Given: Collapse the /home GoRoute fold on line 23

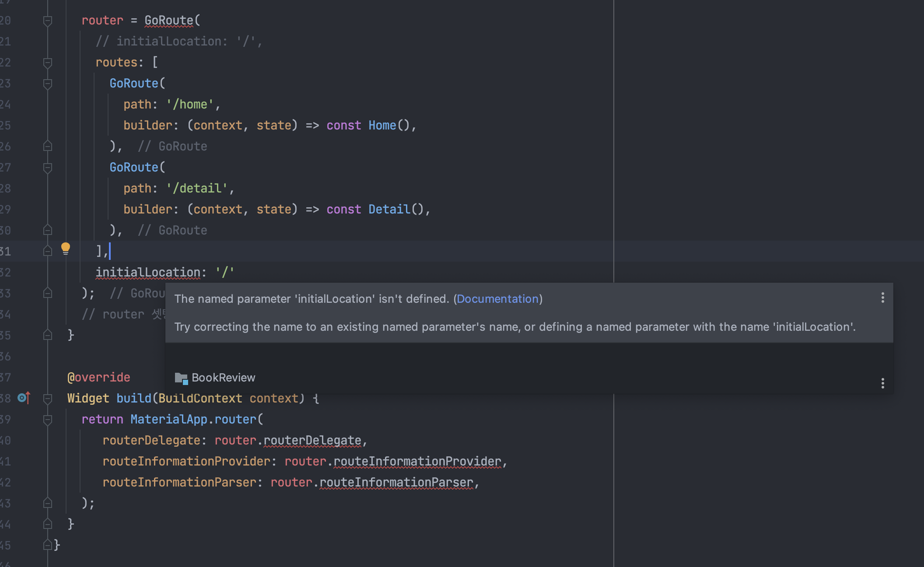Looking at the screenshot, I should [x=48, y=84].
